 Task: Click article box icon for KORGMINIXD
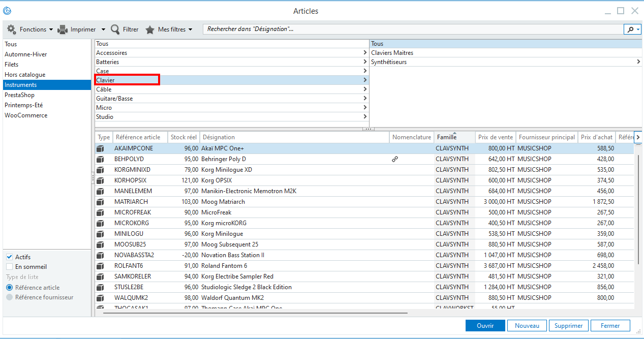click(x=100, y=170)
